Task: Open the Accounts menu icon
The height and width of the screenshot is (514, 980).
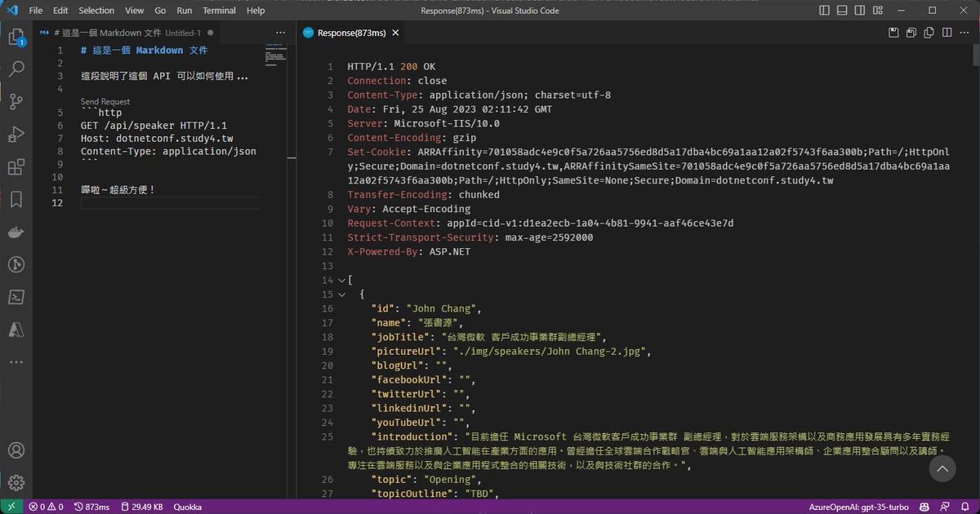Action: [x=16, y=450]
